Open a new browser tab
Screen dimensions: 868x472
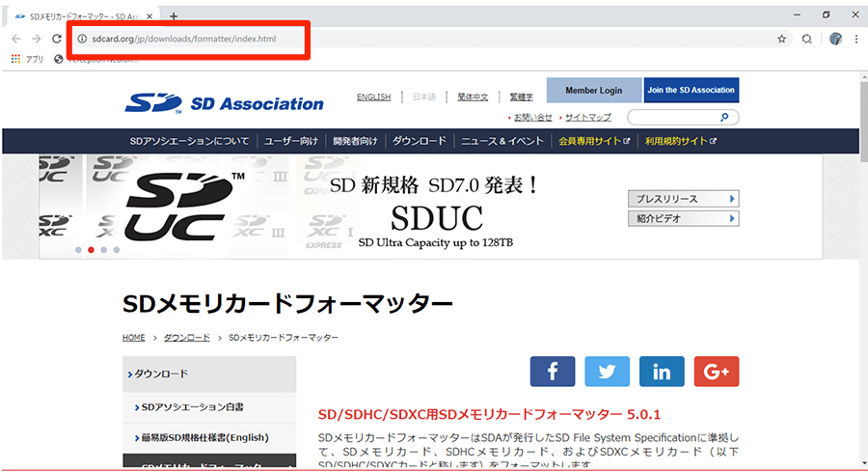(174, 16)
